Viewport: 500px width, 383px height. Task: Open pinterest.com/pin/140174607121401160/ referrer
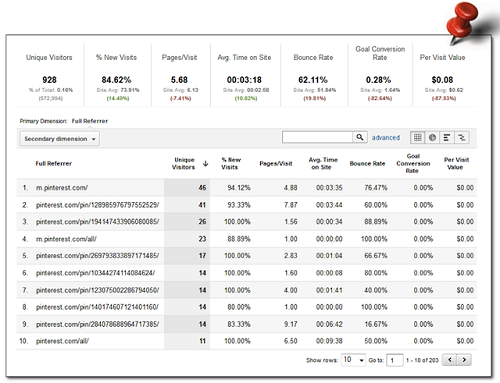tap(98, 307)
